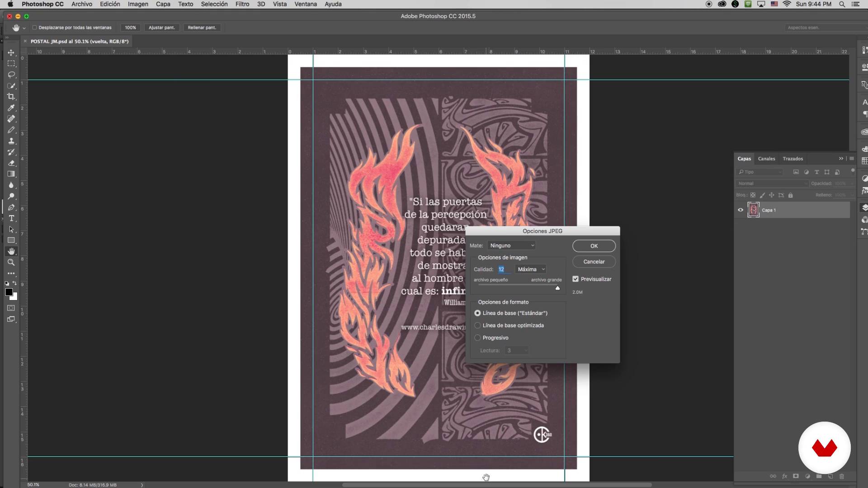
Task: Toggle lock all padlock in Capas
Action: pos(791,195)
